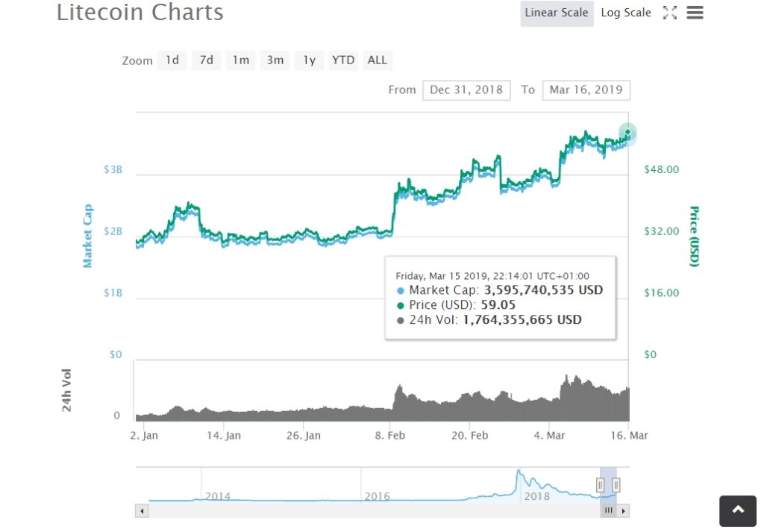Set zoom range to 7d

[206, 60]
